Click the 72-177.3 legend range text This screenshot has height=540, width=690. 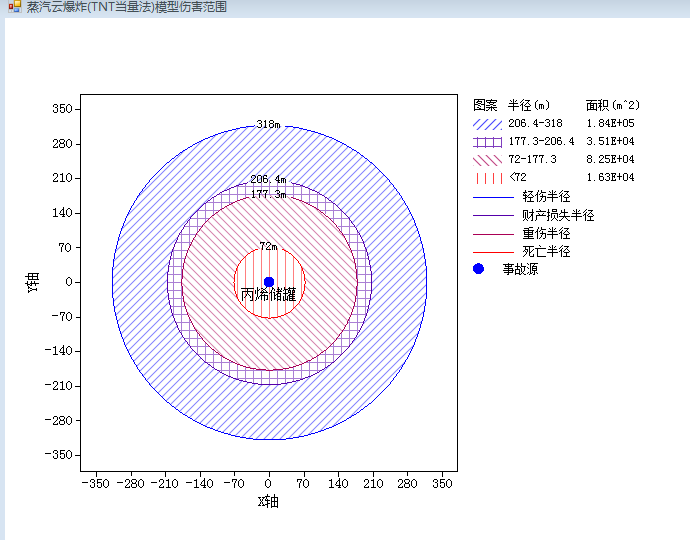tap(532, 159)
